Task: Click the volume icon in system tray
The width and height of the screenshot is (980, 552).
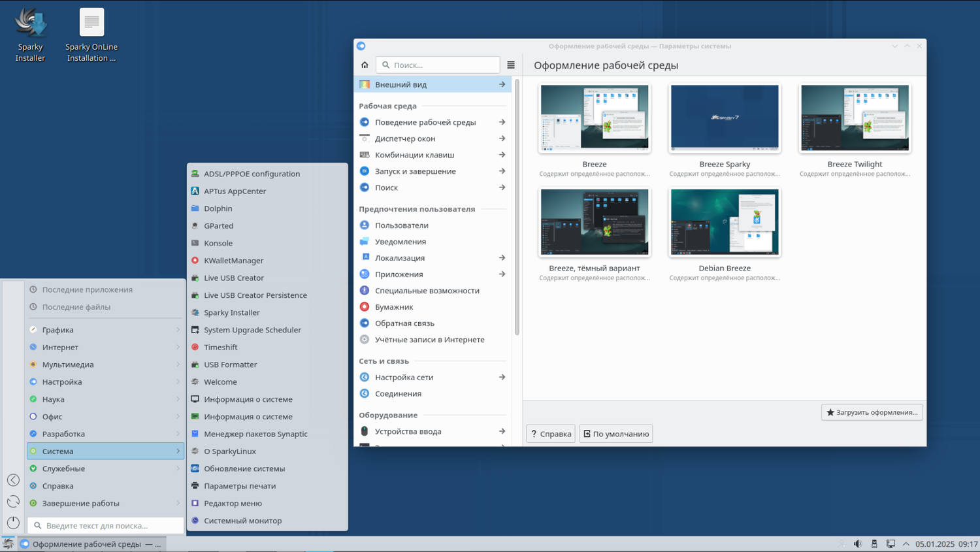Action: point(858,544)
